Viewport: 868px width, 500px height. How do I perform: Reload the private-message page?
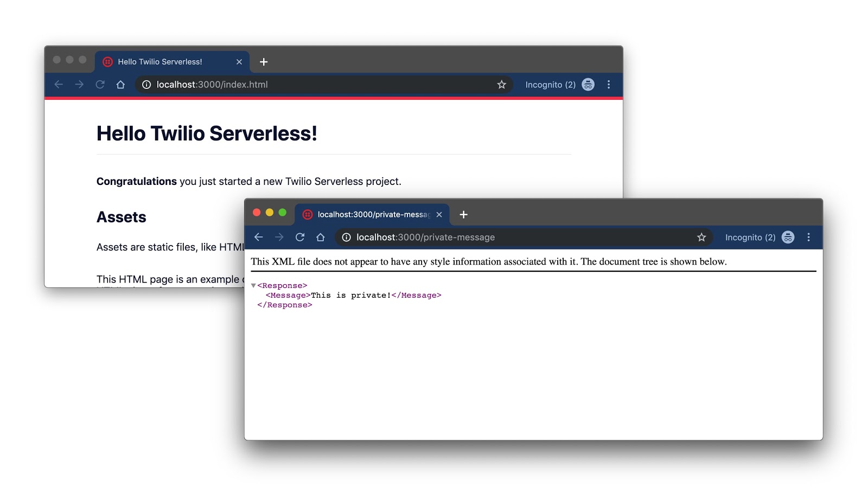[300, 238]
